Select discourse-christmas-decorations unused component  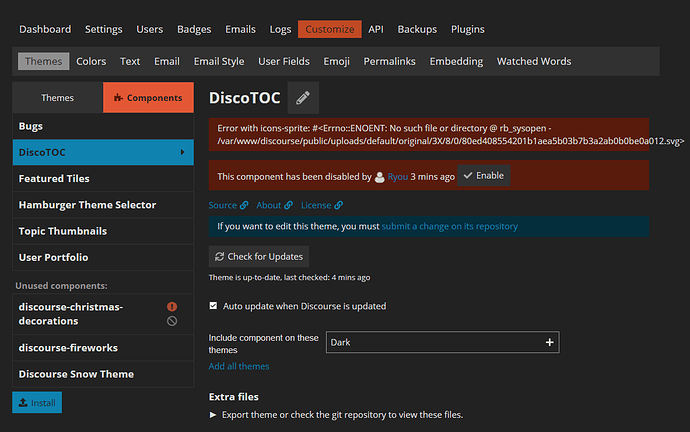pyautogui.click(x=103, y=314)
